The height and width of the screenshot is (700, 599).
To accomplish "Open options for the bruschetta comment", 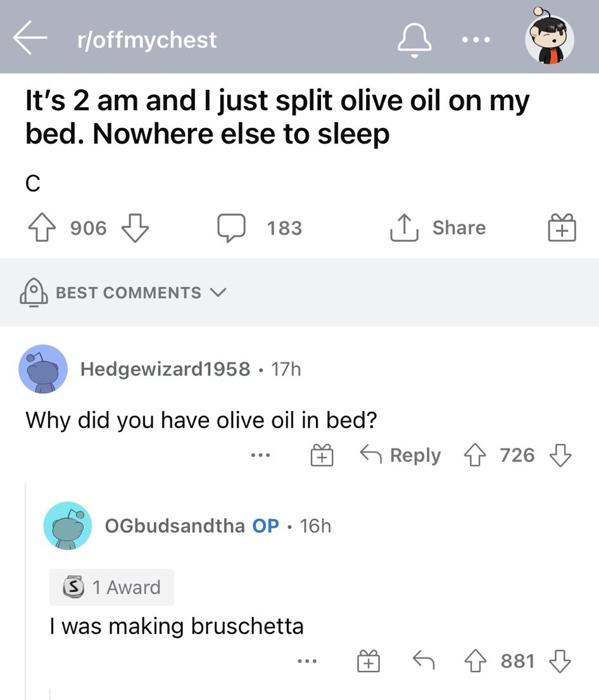I will (x=308, y=661).
